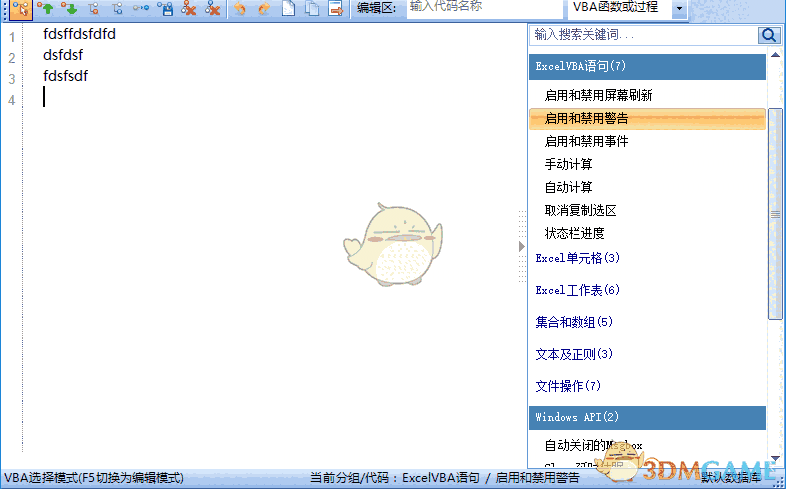
Task: Expand the Excel工作表(6) group
Action: pos(577,290)
